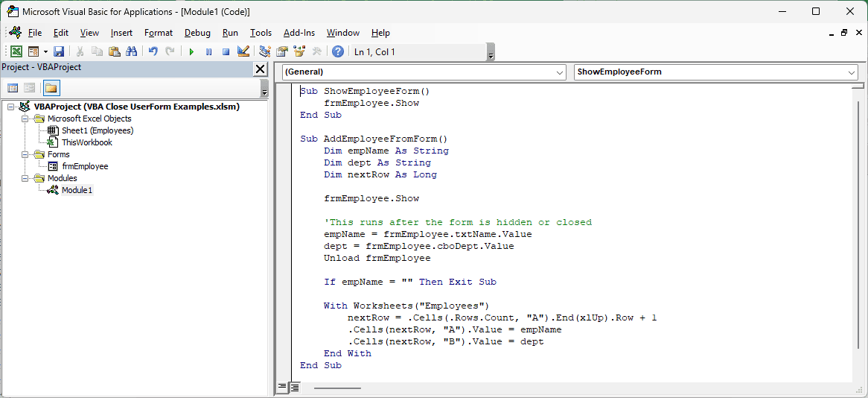
Task: Toggle Folders button in Project pane
Action: (51, 88)
